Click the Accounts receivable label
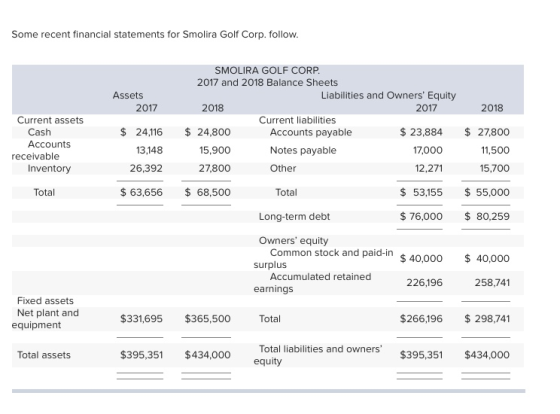 click(41, 150)
